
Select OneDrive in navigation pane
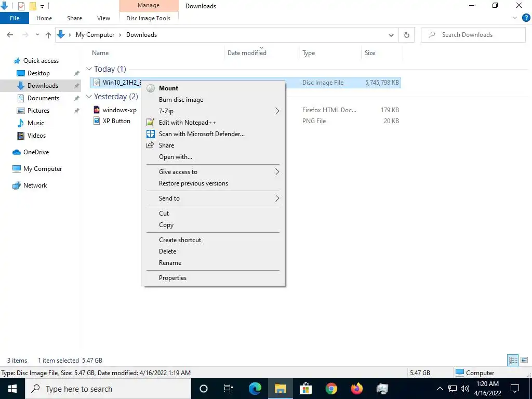[x=36, y=152]
